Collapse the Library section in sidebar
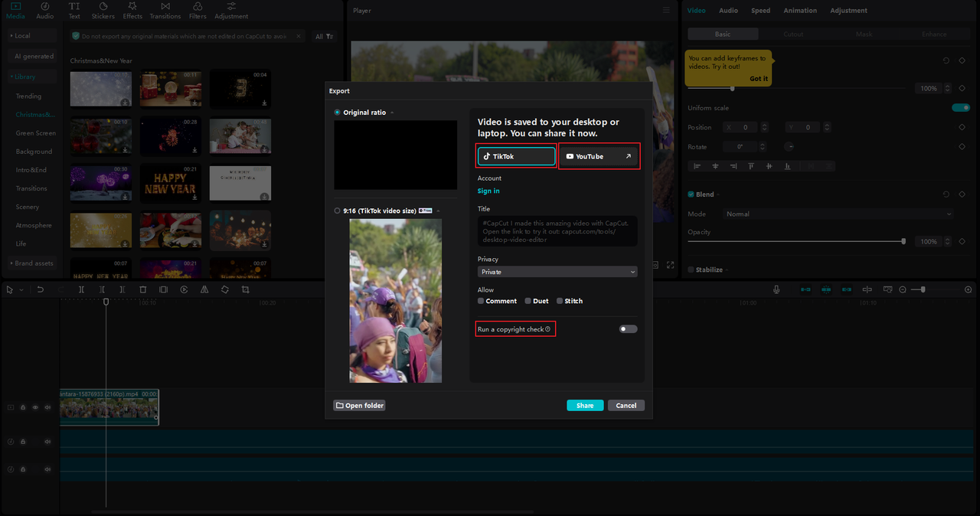The width and height of the screenshot is (980, 516). tap(32, 77)
